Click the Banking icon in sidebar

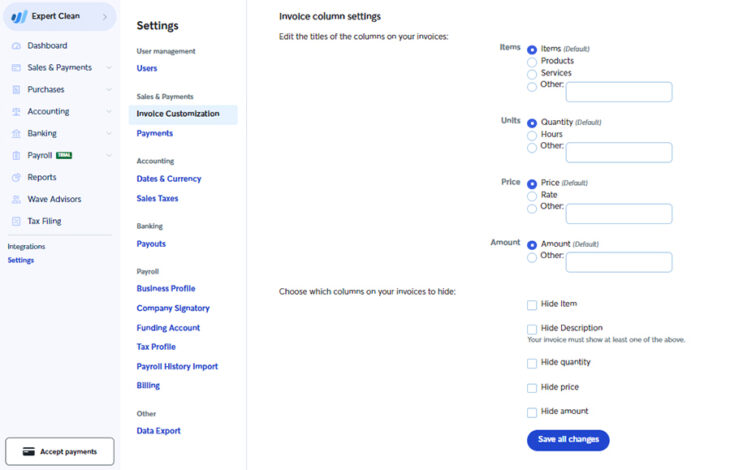point(16,134)
